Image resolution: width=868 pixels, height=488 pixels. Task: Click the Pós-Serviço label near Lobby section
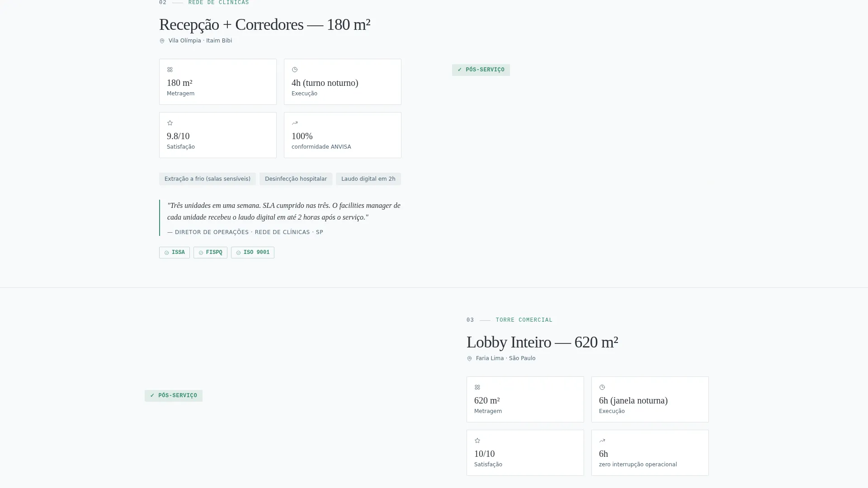174,396
